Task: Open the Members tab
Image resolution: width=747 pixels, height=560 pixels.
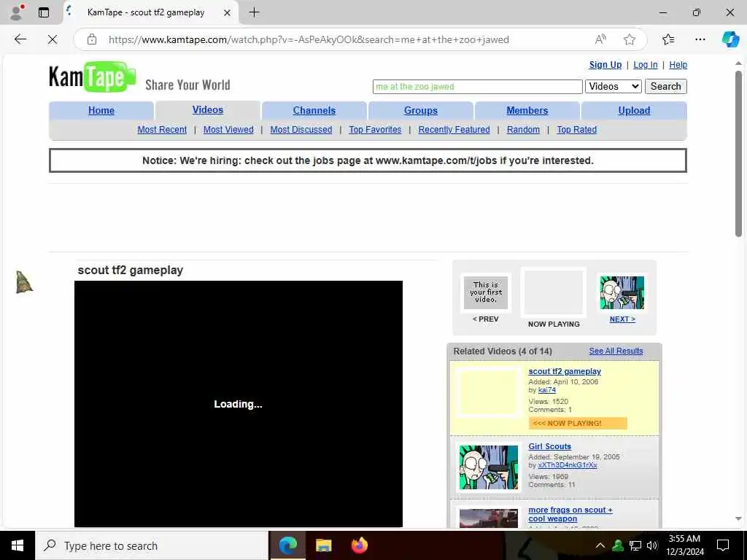Action: [527, 111]
